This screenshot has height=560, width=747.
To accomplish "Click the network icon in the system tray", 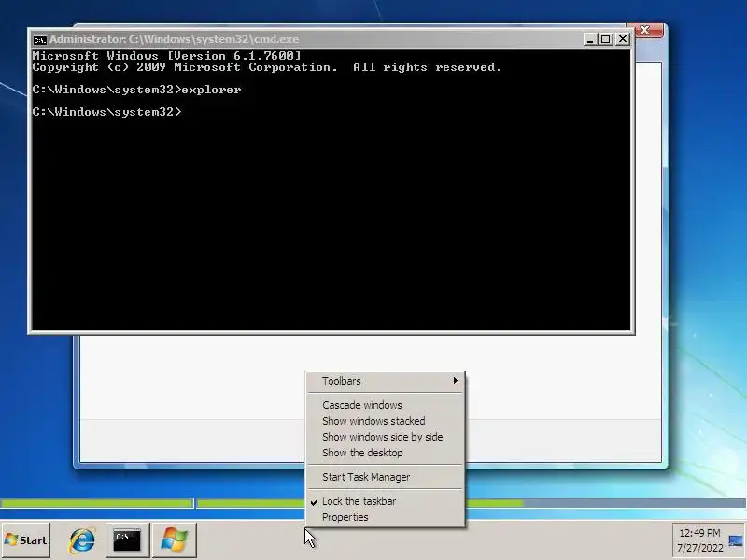I will click(736, 540).
